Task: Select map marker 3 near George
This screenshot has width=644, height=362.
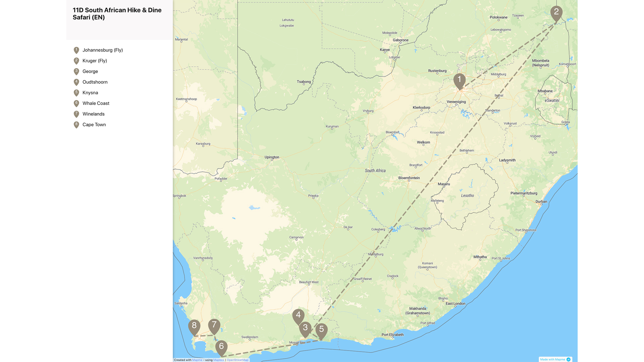Action: click(x=305, y=328)
